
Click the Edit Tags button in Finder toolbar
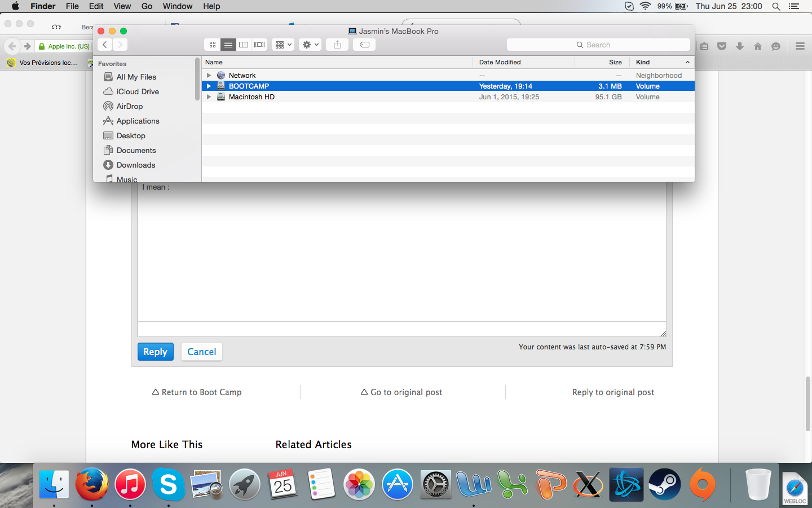point(365,45)
